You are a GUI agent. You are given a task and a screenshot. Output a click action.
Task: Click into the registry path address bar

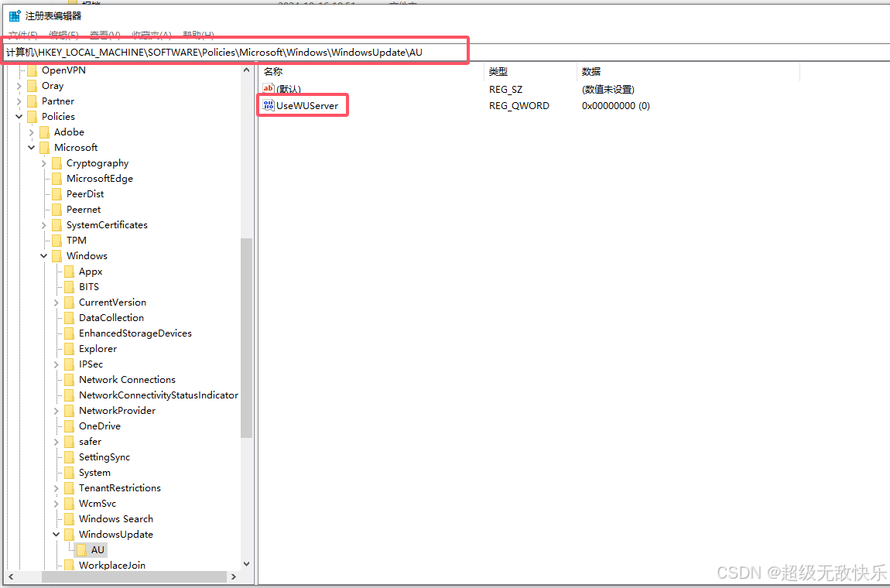point(445,52)
